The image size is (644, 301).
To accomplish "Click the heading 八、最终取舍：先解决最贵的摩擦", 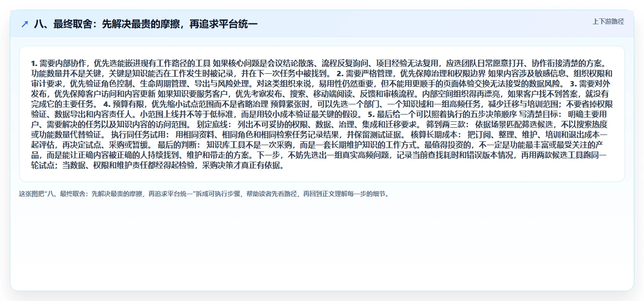I will 146,24.
